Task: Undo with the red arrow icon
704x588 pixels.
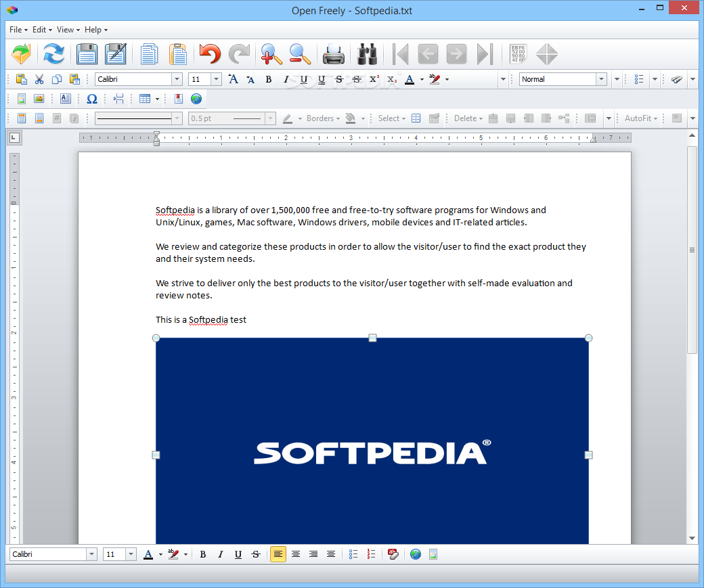Action: 210,54
